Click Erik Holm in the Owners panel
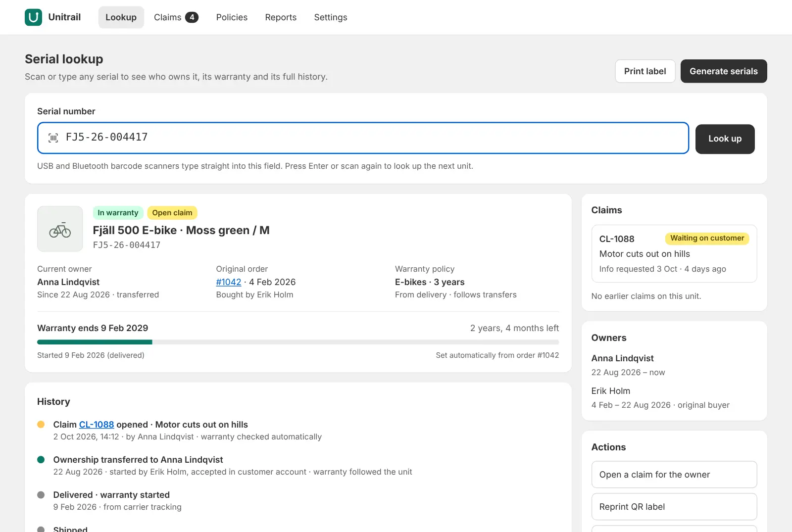 coord(610,391)
